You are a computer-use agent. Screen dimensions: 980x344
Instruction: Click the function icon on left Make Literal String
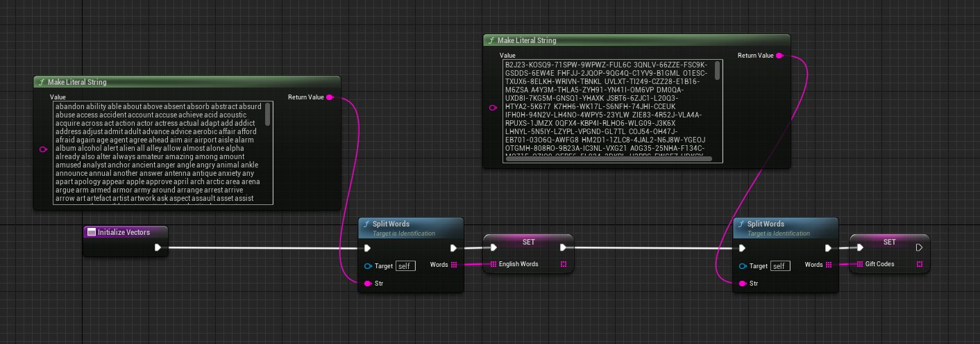pyautogui.click(x=42, y=82)
